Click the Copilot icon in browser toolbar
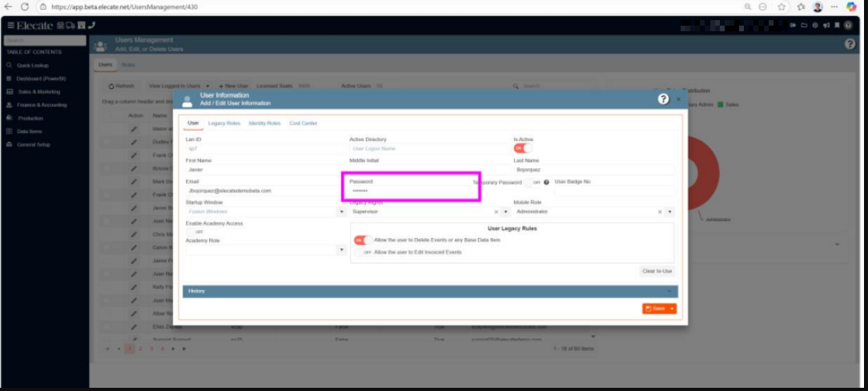The image size is (868, 391). coord(851,6)
